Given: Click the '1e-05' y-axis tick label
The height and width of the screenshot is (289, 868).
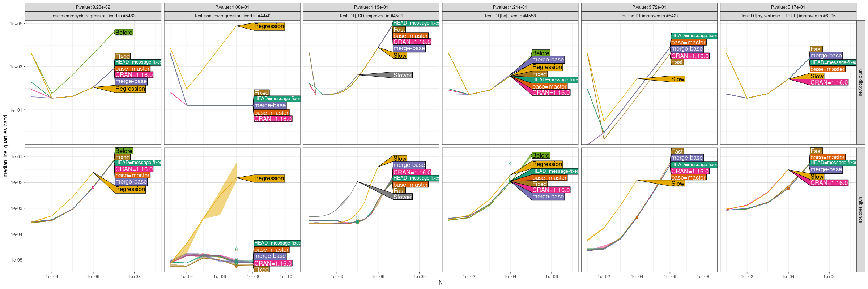Looking at the screenshot, I should (16, 260).
